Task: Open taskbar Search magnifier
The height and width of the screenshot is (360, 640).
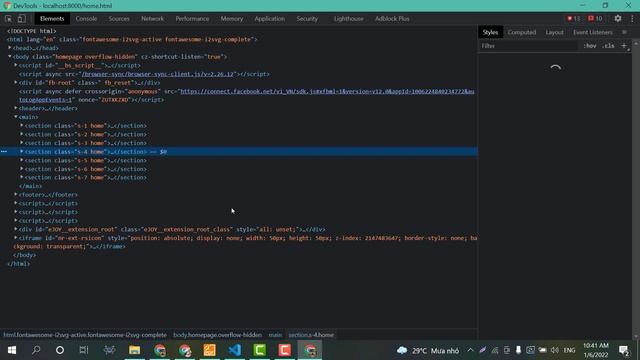Action: point(36,350)
